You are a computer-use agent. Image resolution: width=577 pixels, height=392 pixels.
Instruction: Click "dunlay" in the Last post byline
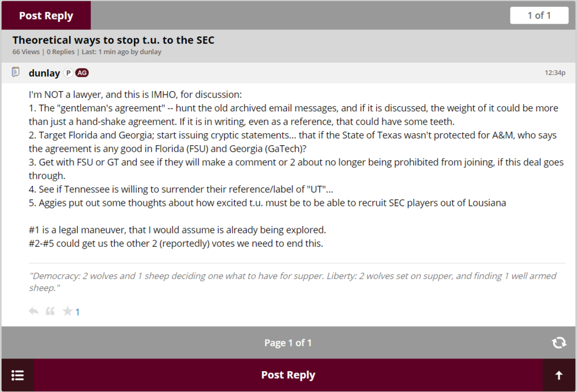click(151, 52)
